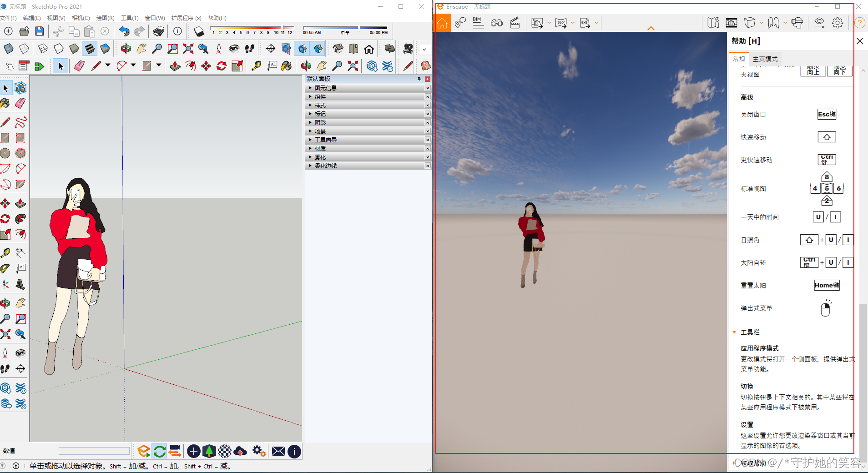Viewport: 868px width, 473px height.
Task: Open Enscape screenshot export dropdown arrow
Action: [549, 23]
